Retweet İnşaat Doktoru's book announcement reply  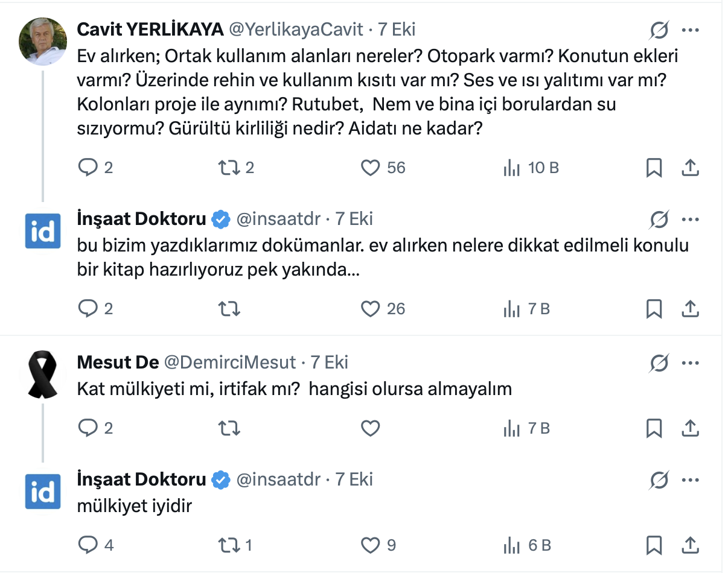(x=228, y=309)
